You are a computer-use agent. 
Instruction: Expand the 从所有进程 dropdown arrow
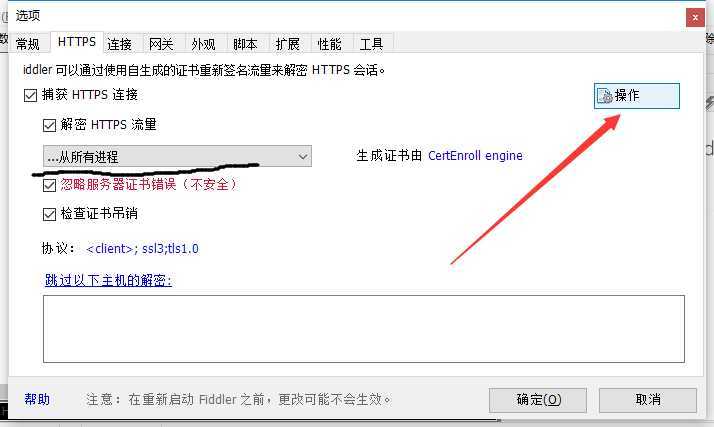tap(303, 157)
